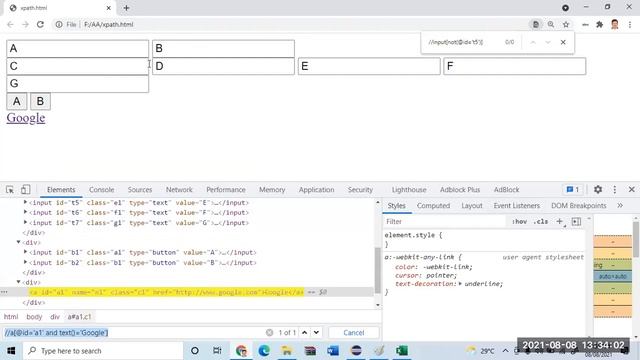640x360 pixels.
Task: Open Microsoft Edge from taskbar
Action: point(264,351)
